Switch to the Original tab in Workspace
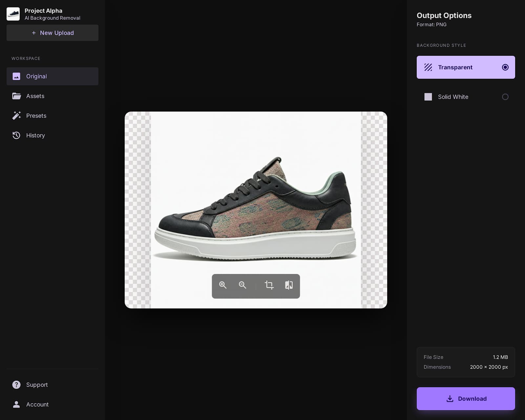The width and height of the screenshot is (525, 420). [36, 76]
